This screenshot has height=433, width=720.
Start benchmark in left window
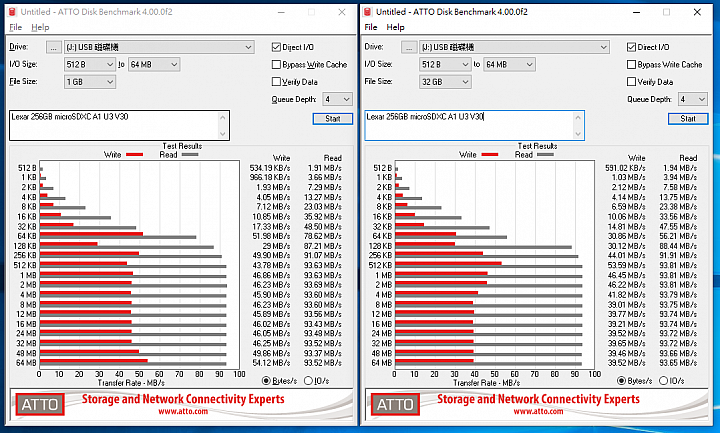pos(333,118)
